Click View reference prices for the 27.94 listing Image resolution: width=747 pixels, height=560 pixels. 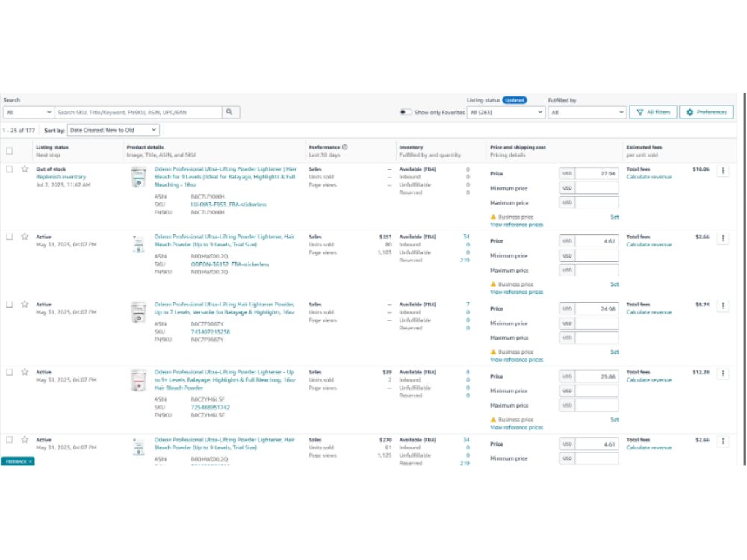516,225
